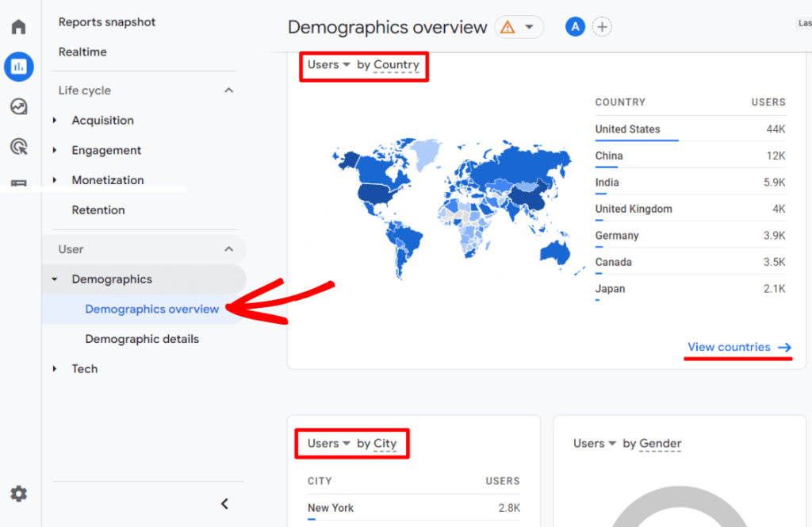The image size is (812, 527).
Task: Open the account avatar labeled A
Action: point(575,26)
